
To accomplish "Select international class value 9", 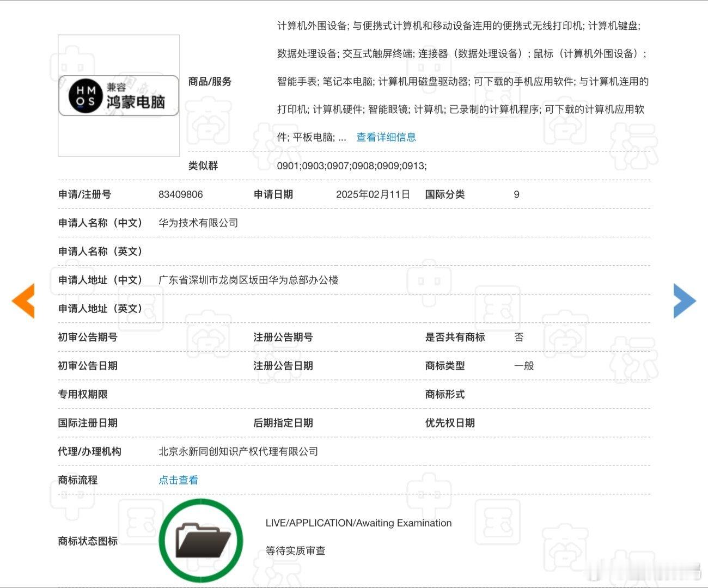I will [x=516, y=194].
